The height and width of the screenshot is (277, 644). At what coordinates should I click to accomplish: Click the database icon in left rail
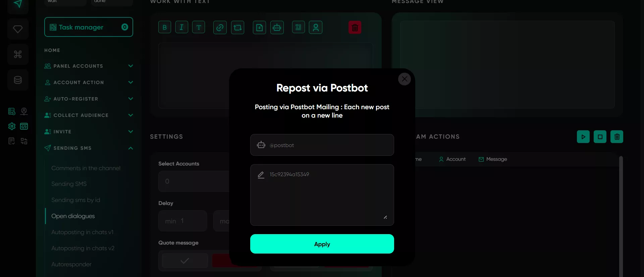point(18,80)
